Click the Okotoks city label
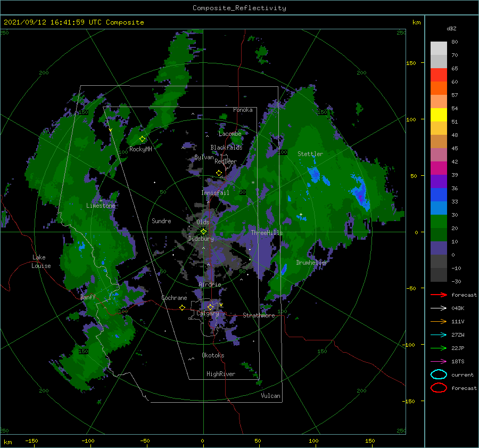This screenshot has height=448, width=479. tap(213, 355)
